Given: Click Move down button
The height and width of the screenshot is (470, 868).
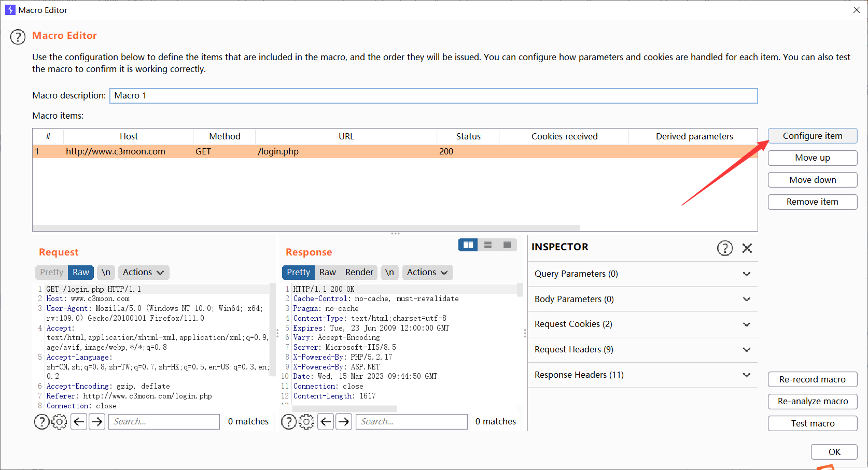Looking at the screenshot, I should click(813, 180).
